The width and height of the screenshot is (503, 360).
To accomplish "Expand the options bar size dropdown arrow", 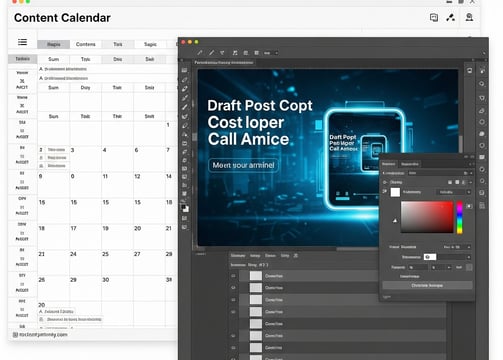I will click(x=276, y=53).
